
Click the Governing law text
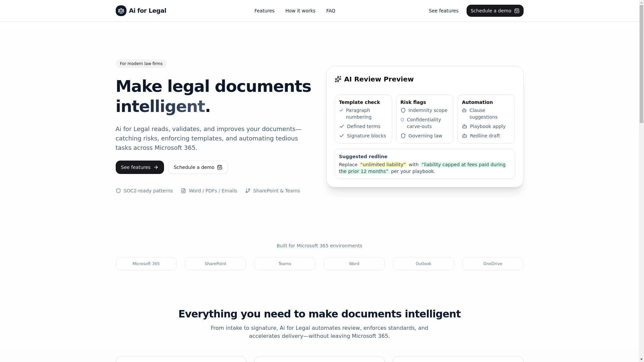(x=425, y=136)
